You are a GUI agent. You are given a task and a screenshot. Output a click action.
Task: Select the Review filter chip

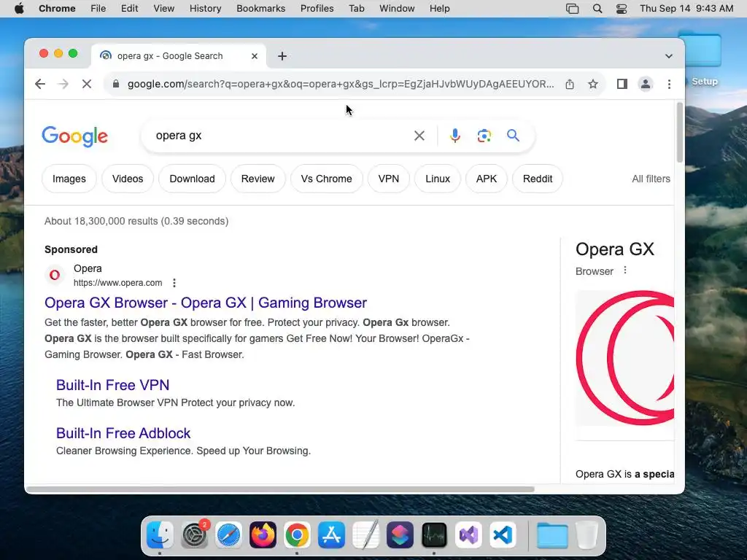coord(258,179)
